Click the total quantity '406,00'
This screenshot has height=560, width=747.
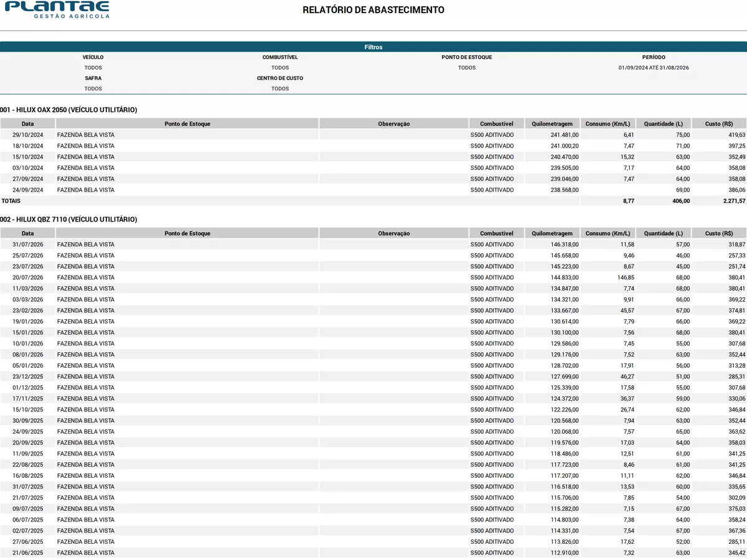pos(680,201)
